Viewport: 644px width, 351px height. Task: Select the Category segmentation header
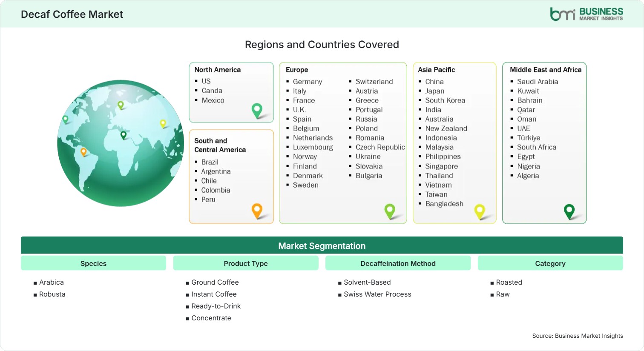pyautogui.click(x=550, y=263)
